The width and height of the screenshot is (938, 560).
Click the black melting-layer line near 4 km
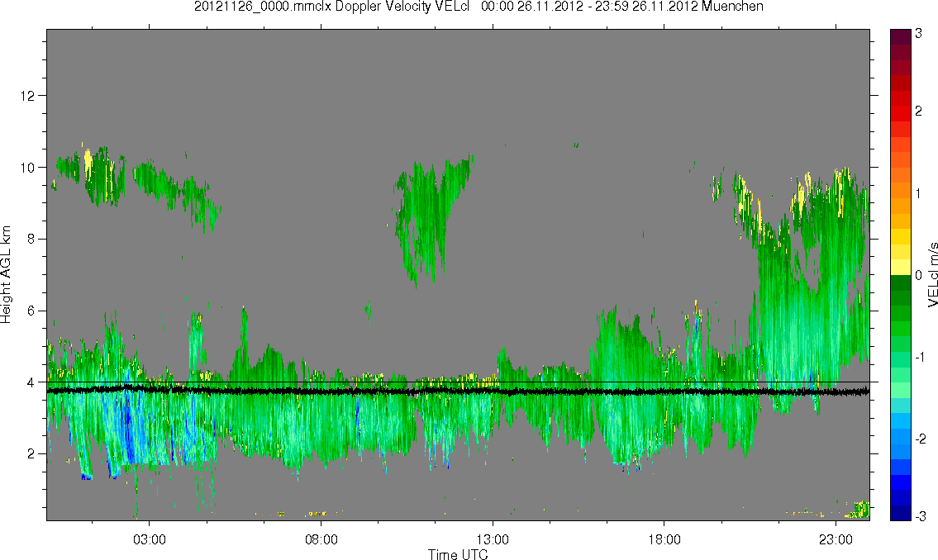click(x=458, y=392)
